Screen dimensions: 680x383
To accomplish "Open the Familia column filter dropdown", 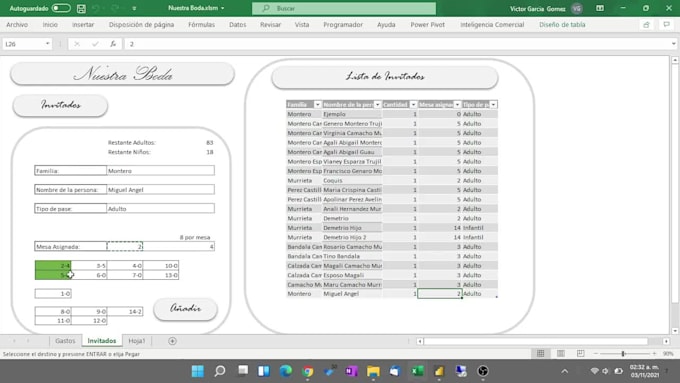I will (x=317, y=105).
